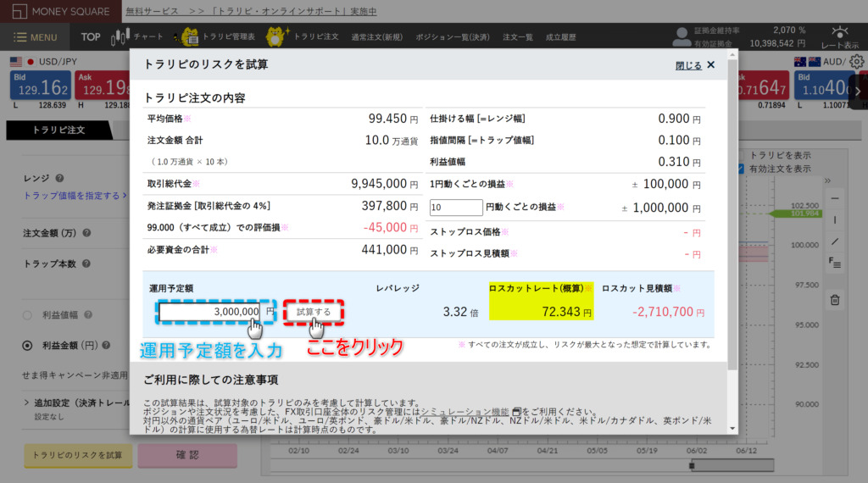Image resolution: width=868 pixels, height=483 pixels.
Task: Click the chart Fibonacci tool icon
Action: pos(835,263)
